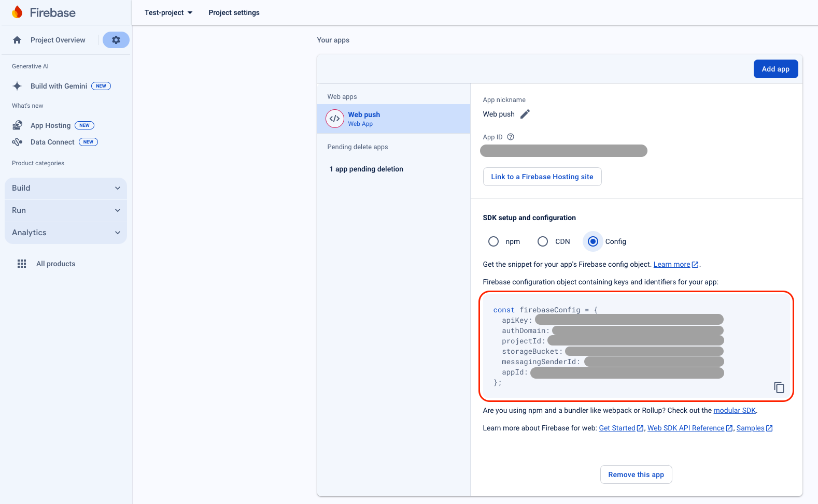The width and height of the screenshot is (818, 504).
Task: Click the const firebaseConfig line
Action: pyautogui.click(x=545, y=310)
